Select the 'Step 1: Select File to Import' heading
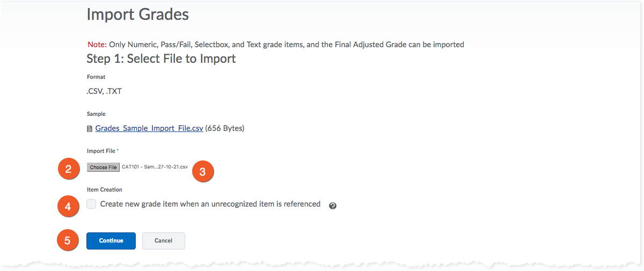This screenshot has width=644, height=271. [x=161, y=58]
